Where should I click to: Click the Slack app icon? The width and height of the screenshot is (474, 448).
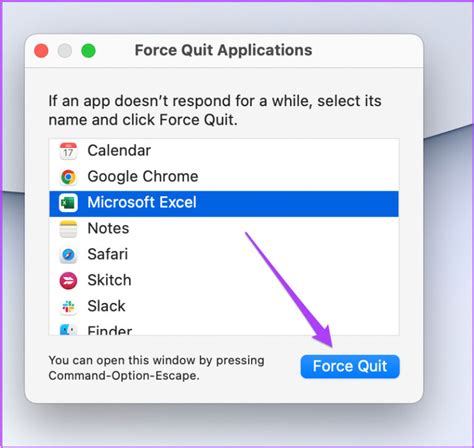click(x=68, y=307)
